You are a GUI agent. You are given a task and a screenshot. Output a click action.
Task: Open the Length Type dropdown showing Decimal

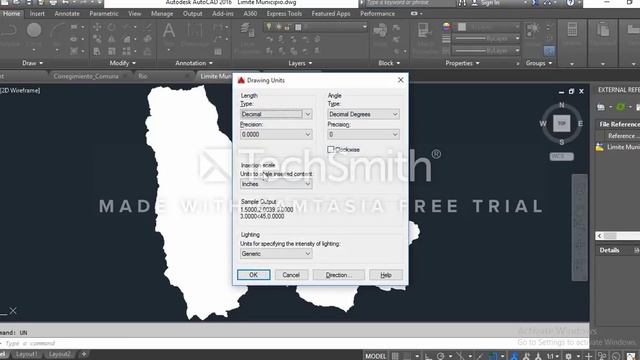tap(276, 114)
